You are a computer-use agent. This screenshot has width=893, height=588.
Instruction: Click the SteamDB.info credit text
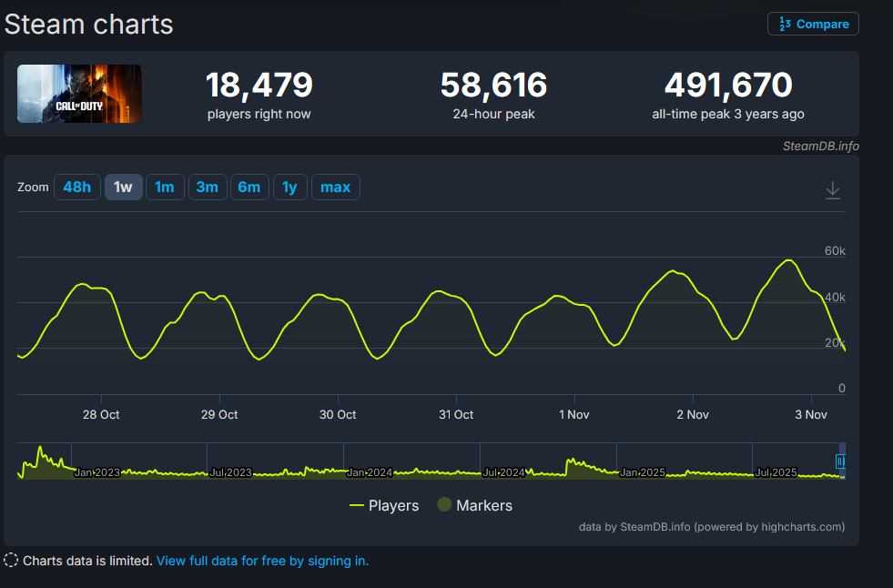pos(821,147)
